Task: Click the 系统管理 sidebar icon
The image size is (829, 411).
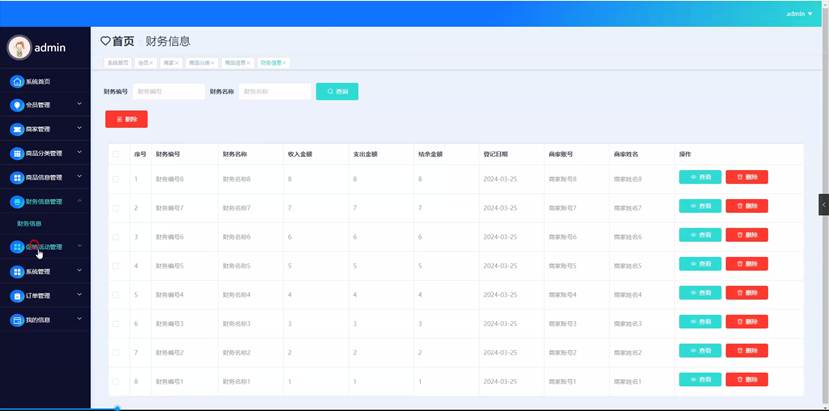Action: click(x=17, y=271)
